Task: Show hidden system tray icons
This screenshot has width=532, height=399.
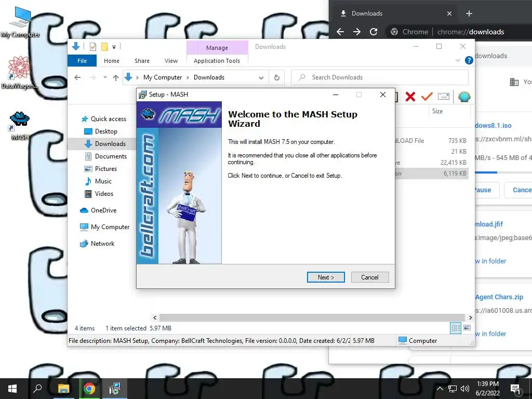Action: click(x=440, y=389)
